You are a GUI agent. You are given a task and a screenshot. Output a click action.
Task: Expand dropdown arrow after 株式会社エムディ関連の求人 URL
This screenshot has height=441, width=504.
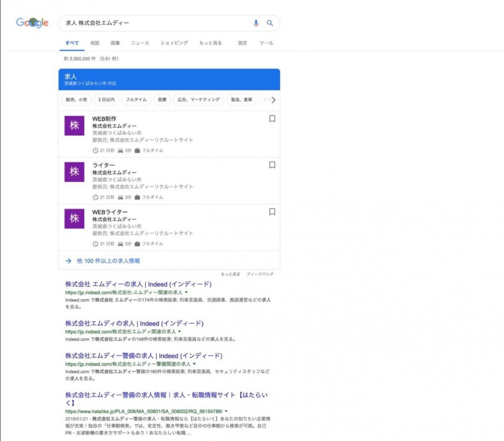point(179,331)
